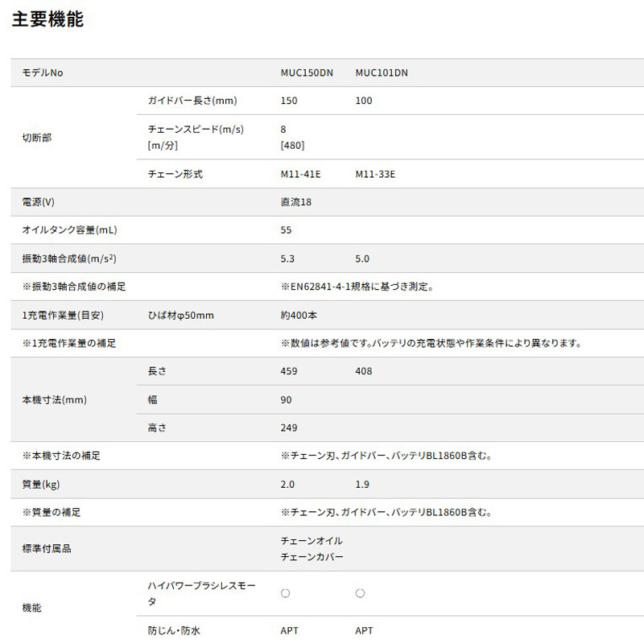Image resolution: width=644 pixels, height=644 pixels.
Task: Click the 本機寸法(mm) row label
Action: click(54, 400)
